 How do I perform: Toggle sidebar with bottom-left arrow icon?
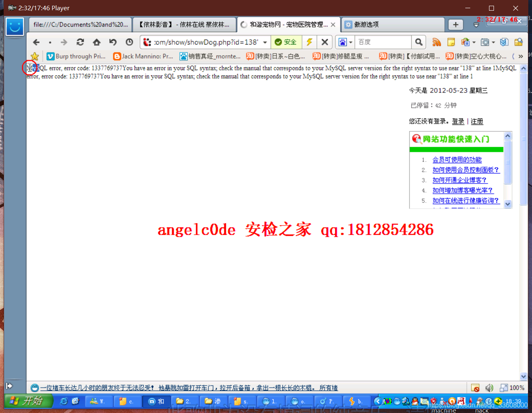click(x=9, y=386)
